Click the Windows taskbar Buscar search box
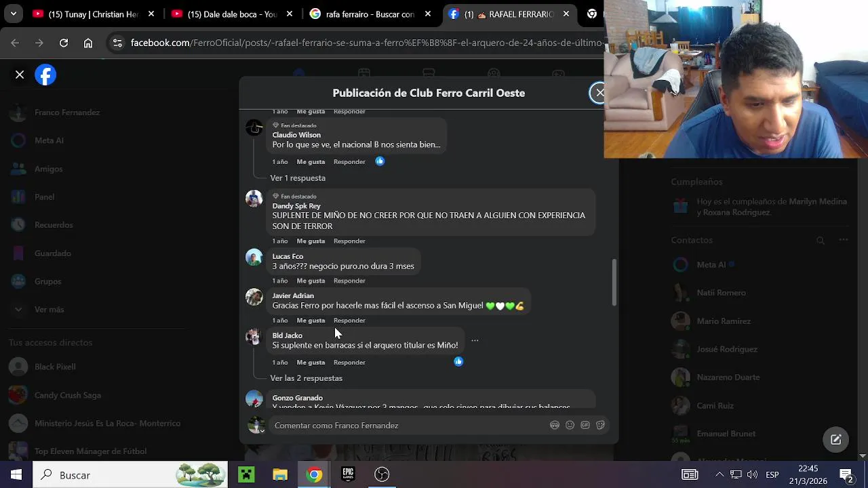Image resolution: width=868 pixels, height=488 pixels. pos(132,474)
